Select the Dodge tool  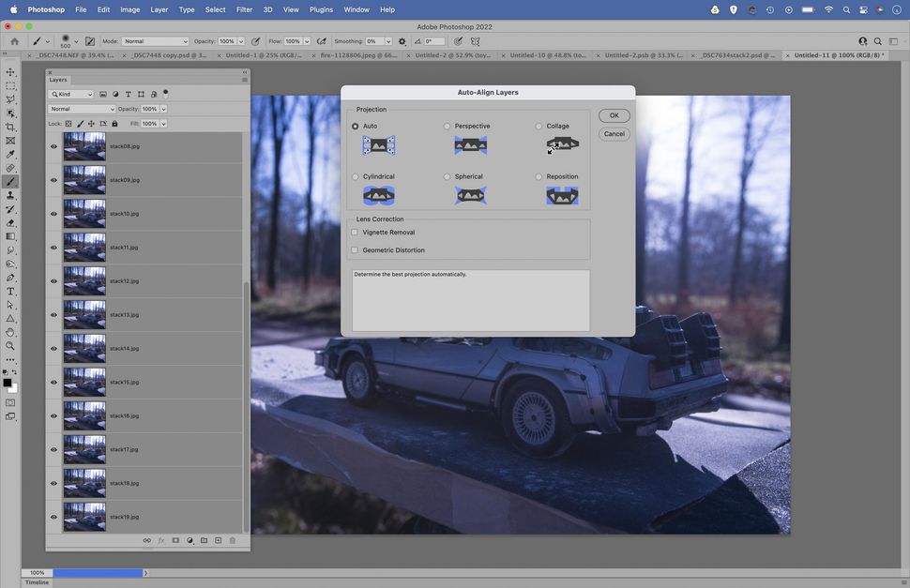10,264
